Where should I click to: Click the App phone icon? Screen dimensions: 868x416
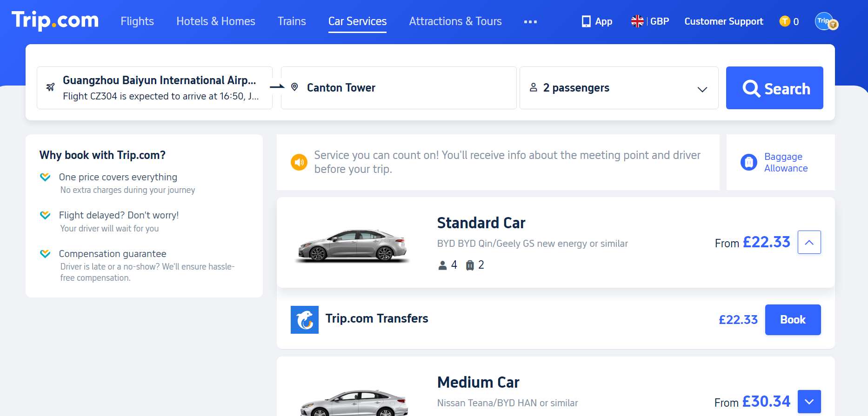(x=586, y=21)
